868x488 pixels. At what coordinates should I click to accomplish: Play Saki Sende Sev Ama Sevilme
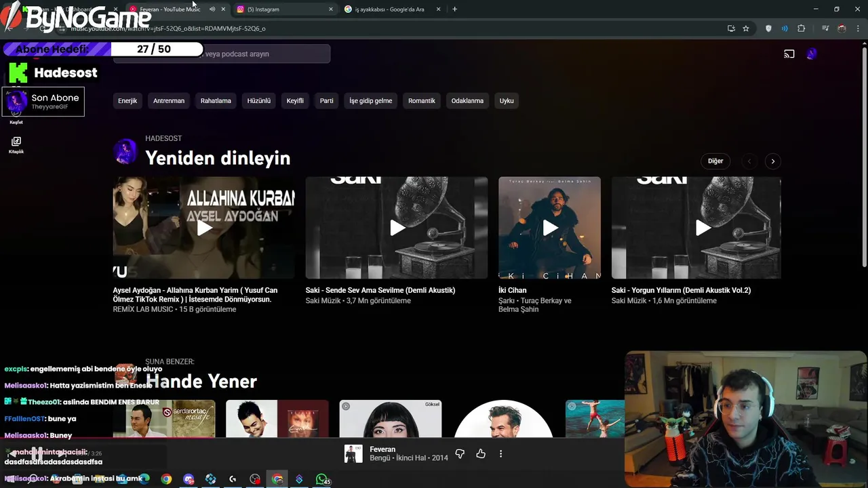397,228
